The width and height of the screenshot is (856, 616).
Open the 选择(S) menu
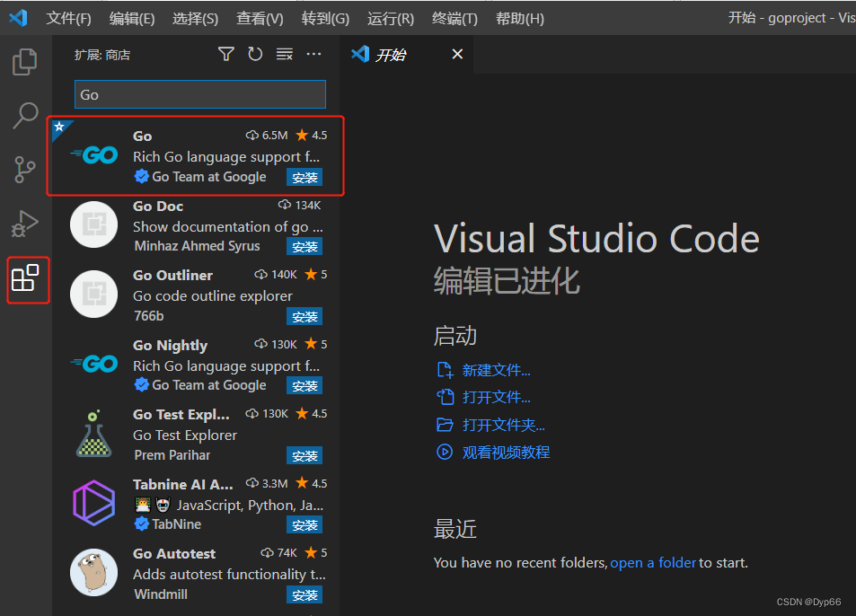click(195, 19)
